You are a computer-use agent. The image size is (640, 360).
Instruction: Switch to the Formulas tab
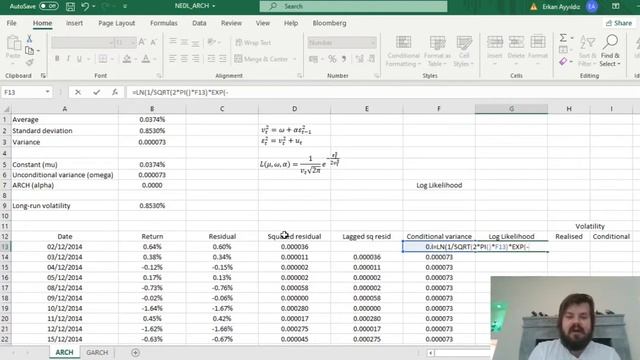click(x=164, y=23)
